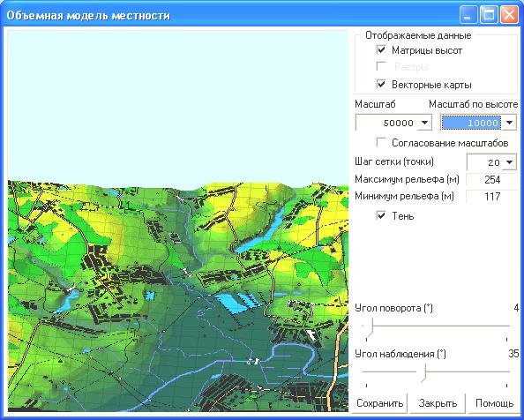
Task: Uncheck the Векторные карты checkbox
Action: [381, 84]
